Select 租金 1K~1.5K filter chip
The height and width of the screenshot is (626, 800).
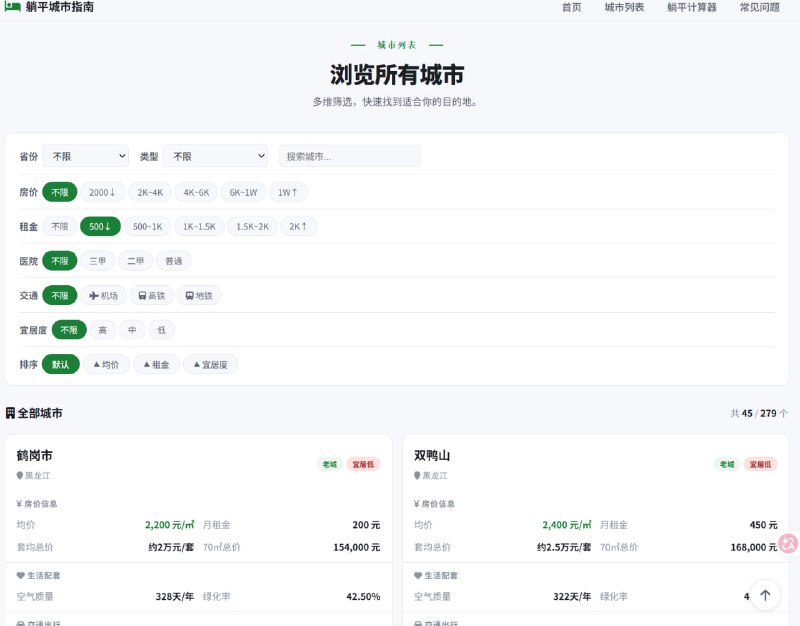tap(199, 227)
